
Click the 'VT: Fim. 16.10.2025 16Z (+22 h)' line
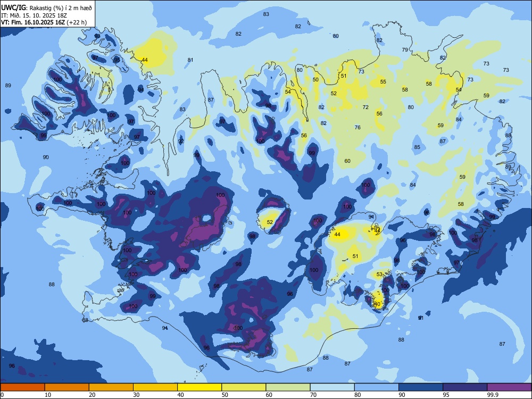point(44,22)
